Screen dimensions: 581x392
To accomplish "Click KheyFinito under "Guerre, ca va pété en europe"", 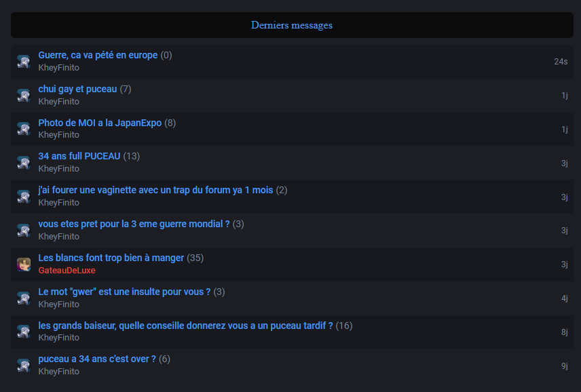I will 58,68.
